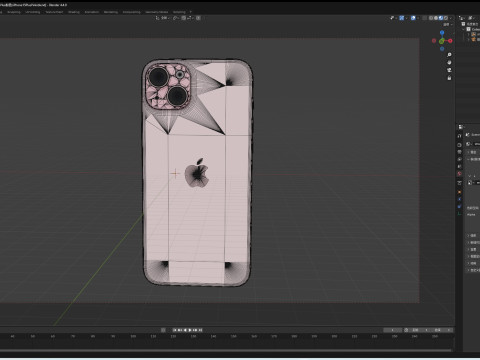Viewport: 480px width, 360px height.
Task: Toggle lock camera to view padlock
Action: tap(449, 78)
